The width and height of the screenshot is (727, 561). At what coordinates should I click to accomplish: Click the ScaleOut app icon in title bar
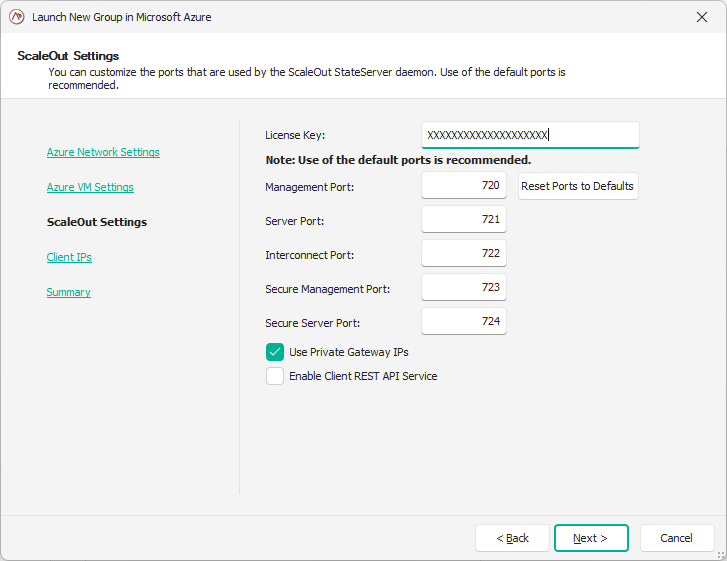(x=17, y=17)
